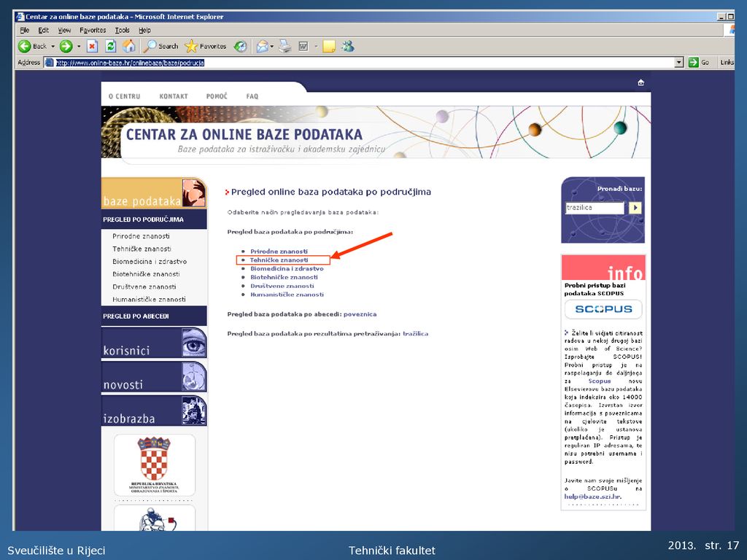Open the Tools menu
Viewport: 747px width, 560px height.
coord(122,30)
